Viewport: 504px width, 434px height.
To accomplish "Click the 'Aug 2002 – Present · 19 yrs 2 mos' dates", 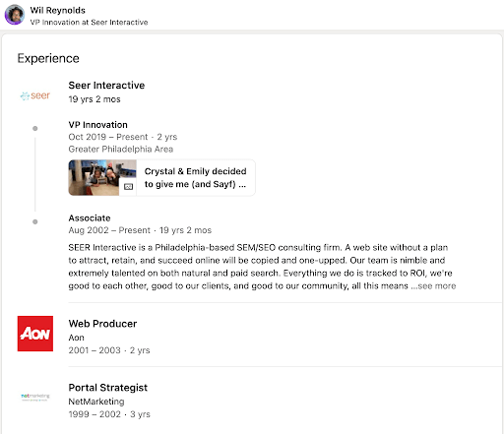I will point(140,230).
